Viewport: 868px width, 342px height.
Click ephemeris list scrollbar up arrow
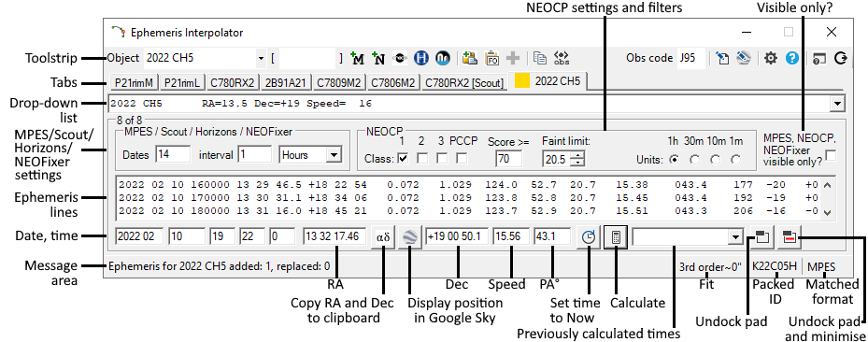pos(827,185)
